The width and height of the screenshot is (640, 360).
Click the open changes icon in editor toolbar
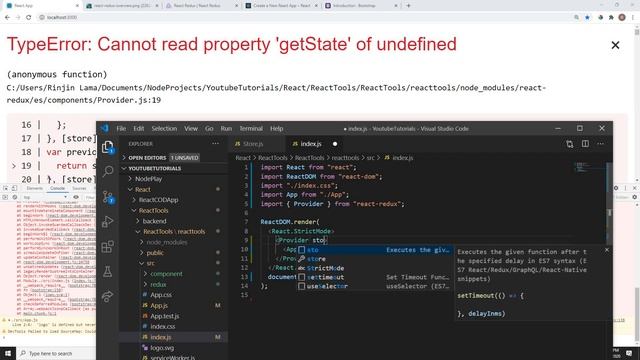click(570, 144)
